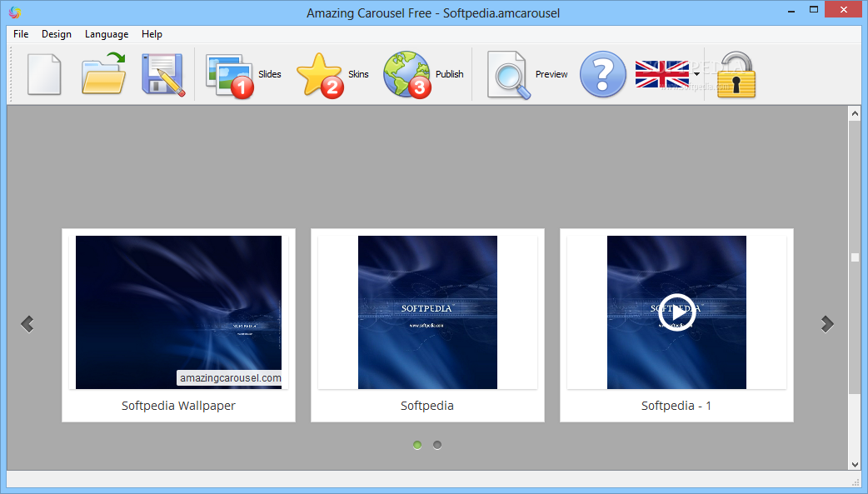Open the Publish globe icon
Image resolution: width=868 pixels, height=494 pixels.
coord(407,75)
